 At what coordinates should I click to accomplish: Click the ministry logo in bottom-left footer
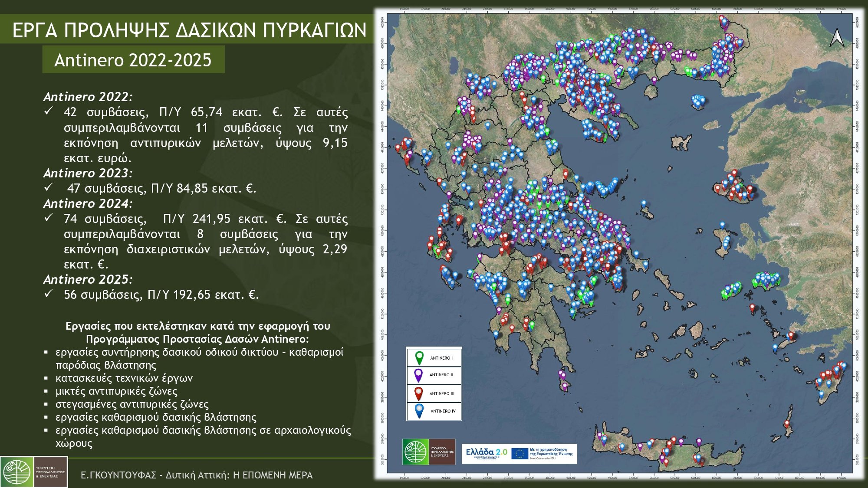pyautogui.click(x=34, y=472)
